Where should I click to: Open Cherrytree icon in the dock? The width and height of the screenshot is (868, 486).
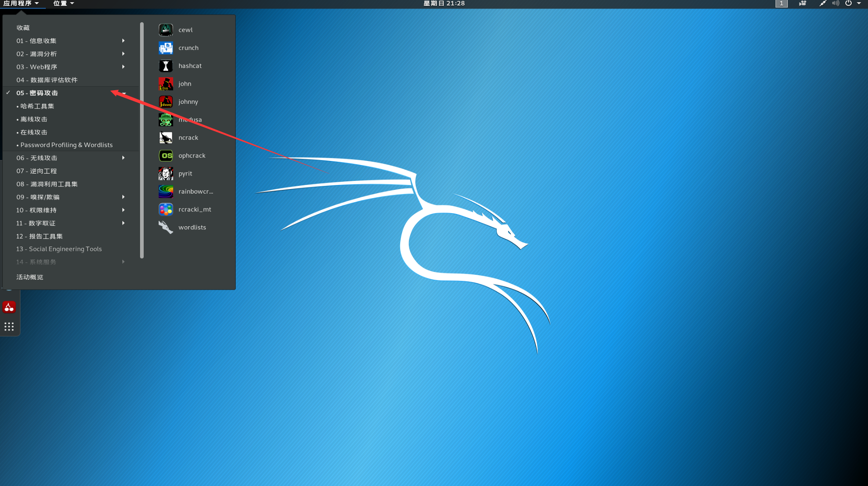point(9,307)
